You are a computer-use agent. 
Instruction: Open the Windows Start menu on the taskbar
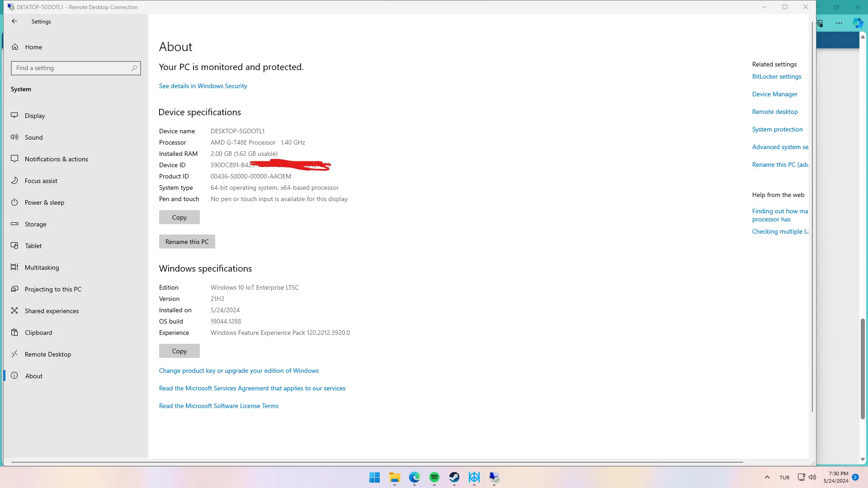[374, 477]
